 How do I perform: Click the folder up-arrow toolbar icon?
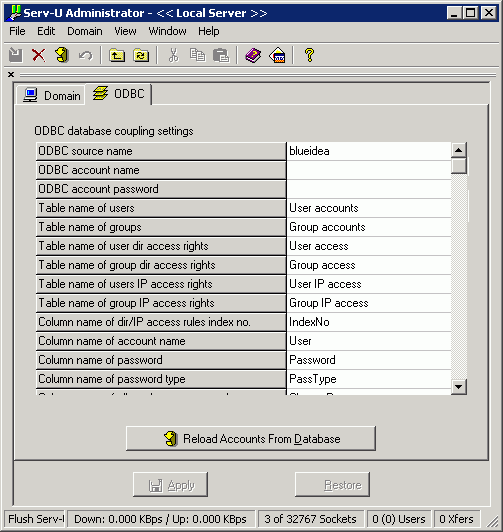click(117, 55)
